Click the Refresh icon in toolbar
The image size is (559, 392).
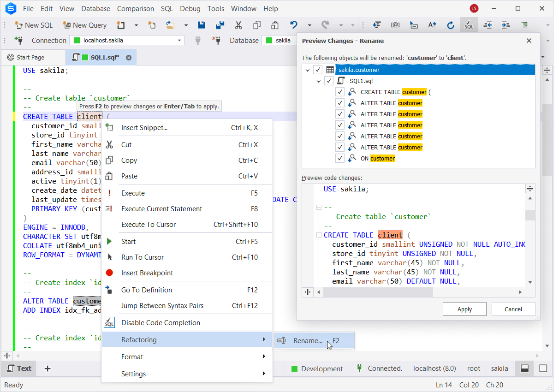coord(451,25)
